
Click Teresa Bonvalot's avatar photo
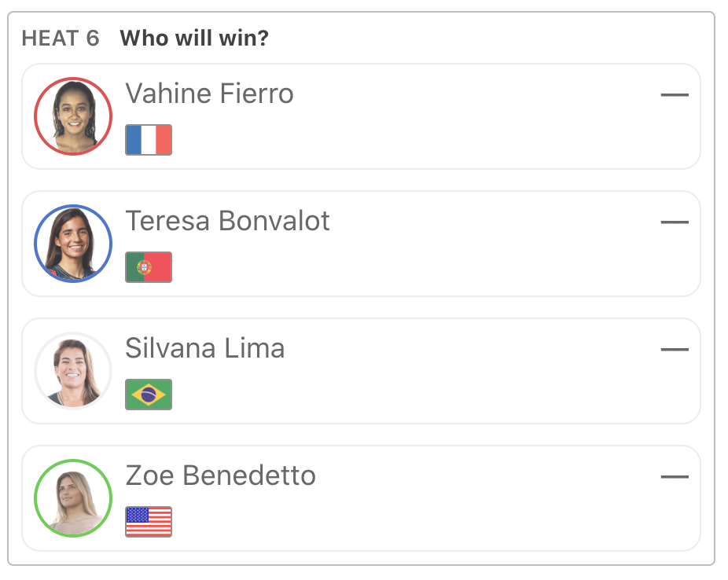tap(73, 244)
